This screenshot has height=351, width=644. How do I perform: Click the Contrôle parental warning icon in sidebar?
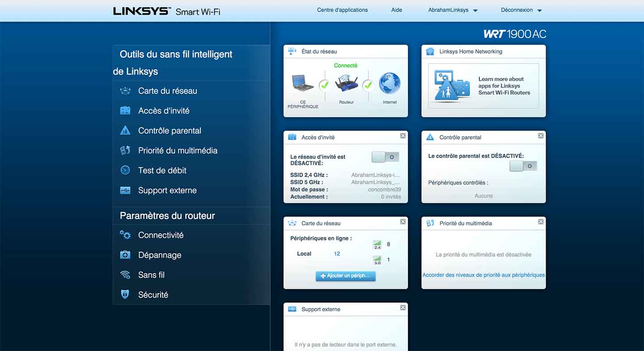(x=125, y=131)
